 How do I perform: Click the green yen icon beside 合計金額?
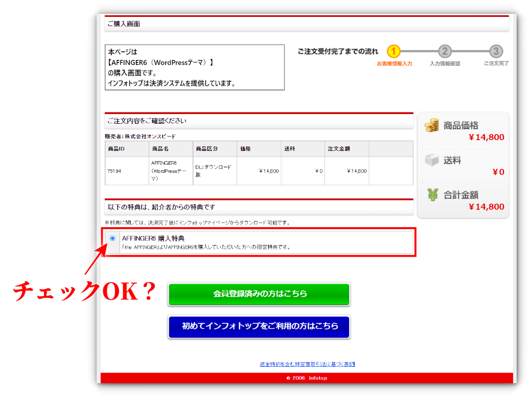click(x=432, y=195)
